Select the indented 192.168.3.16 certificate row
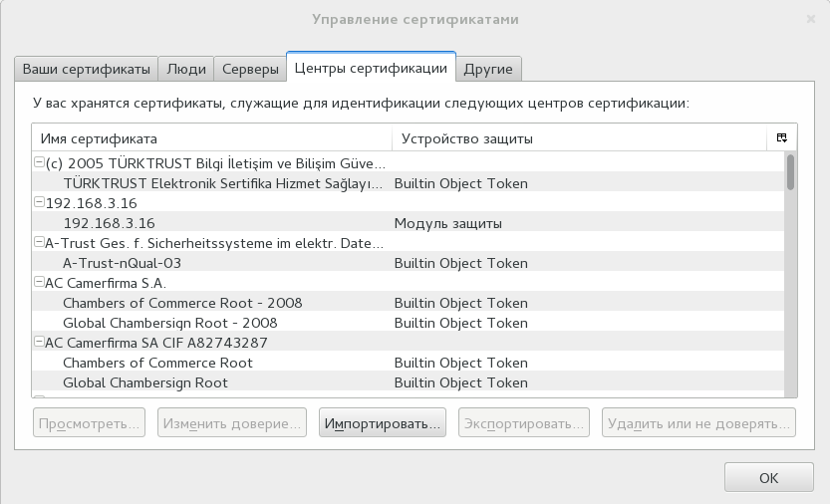Image resolution: width=830 pixels, height=504 pixels. (x=408, y=223)
